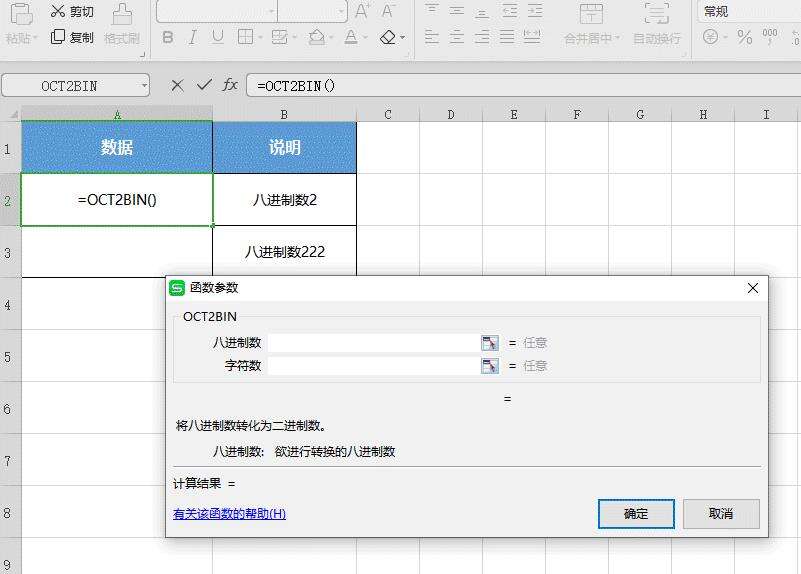Toggle italic formatting in the ribbon
The image size is (801, 574).
[191, 37]
